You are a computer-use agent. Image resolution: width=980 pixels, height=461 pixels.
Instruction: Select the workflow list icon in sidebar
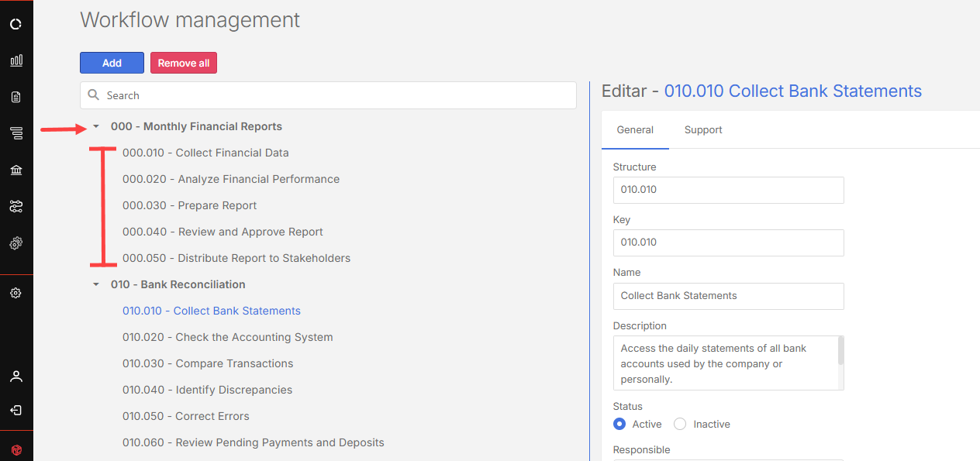pyautogui.click(x=16, y=133)
